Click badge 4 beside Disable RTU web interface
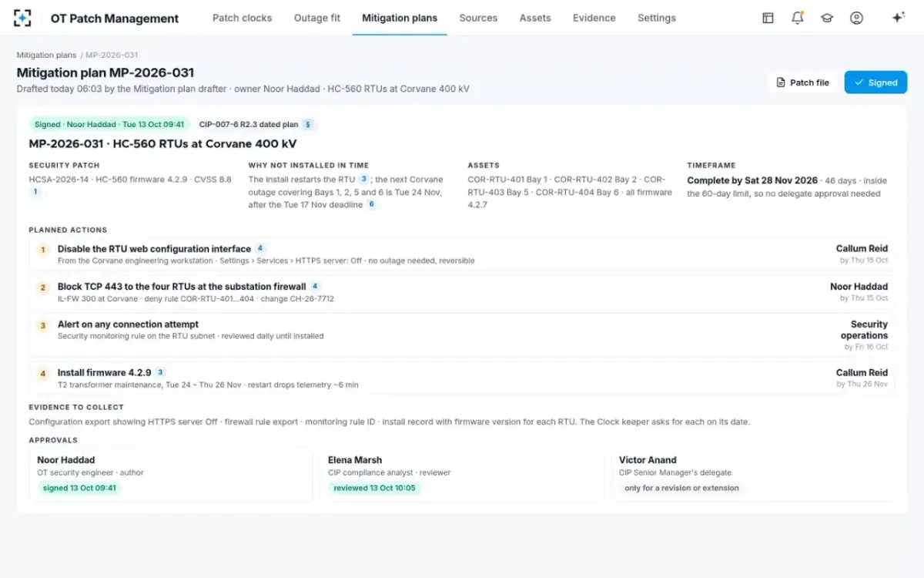The image size is (924, 578). tap(260, 248)
